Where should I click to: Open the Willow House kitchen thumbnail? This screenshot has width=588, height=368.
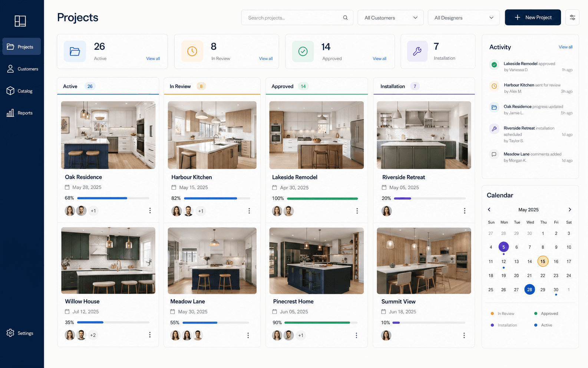coord(108,260)
